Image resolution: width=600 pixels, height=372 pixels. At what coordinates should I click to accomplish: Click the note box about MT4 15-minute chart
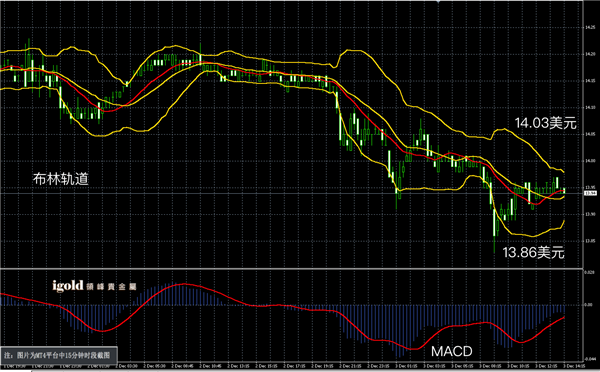[59, 355]
